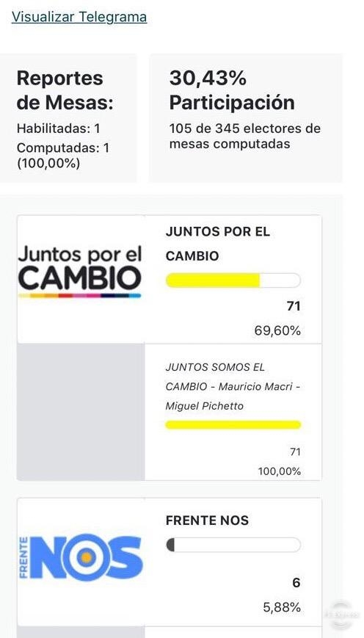Click the Frente NOS grey progress bar
364x638 pixels.
click(x=233, y=545)
